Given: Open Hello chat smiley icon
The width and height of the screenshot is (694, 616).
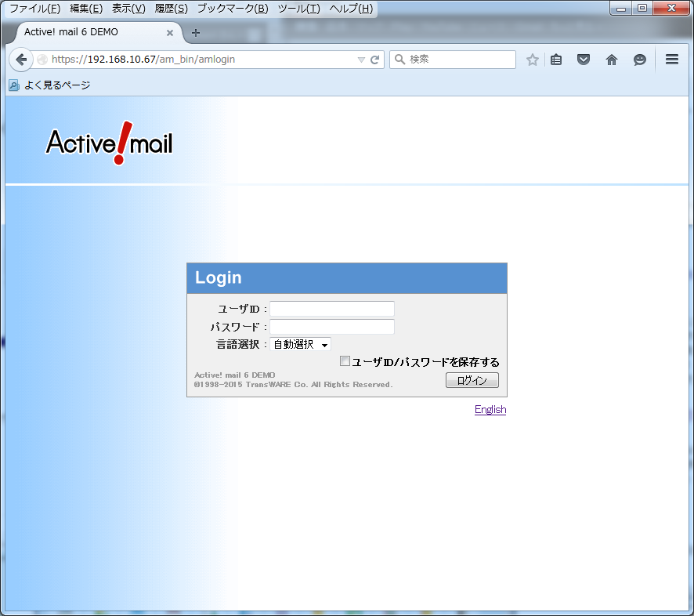Looking at the screenshot, I should [639, 60].
